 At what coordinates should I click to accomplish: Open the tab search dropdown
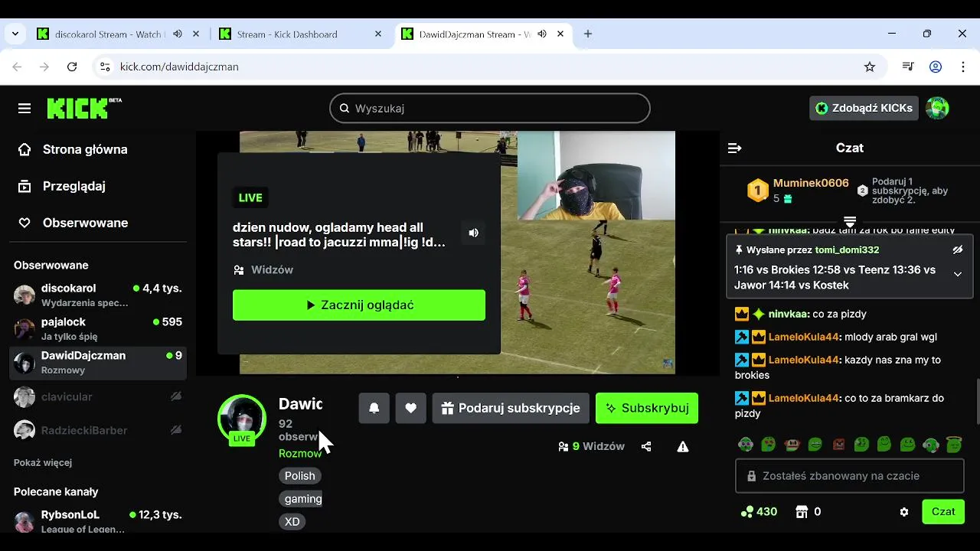pos(15,34)
